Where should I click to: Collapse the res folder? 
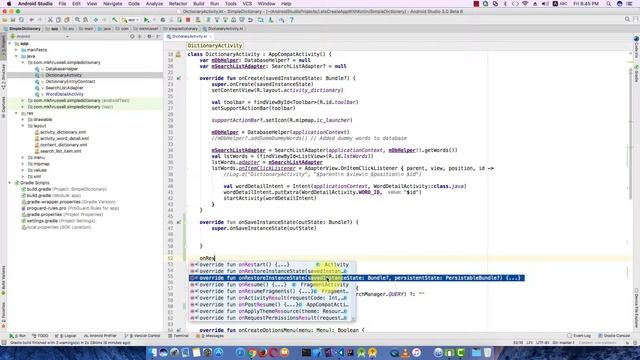click(16, 113)
